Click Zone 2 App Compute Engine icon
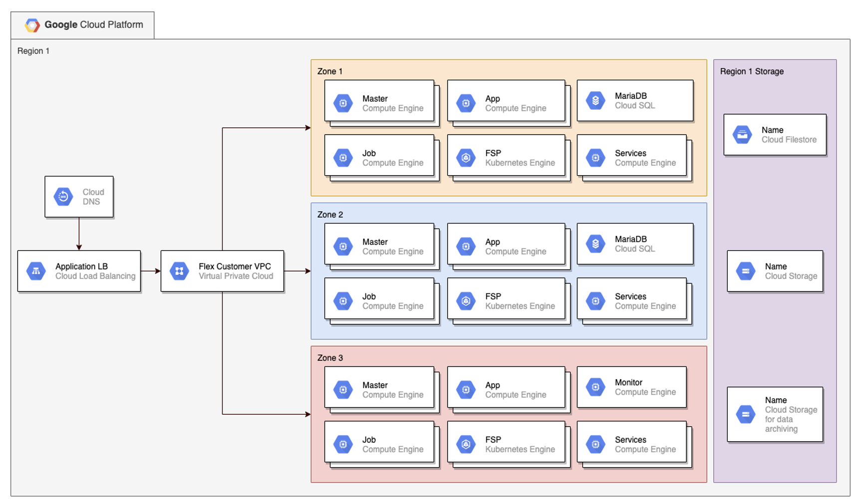This screenshot has height=504, width=857. [x=466, y=247]
